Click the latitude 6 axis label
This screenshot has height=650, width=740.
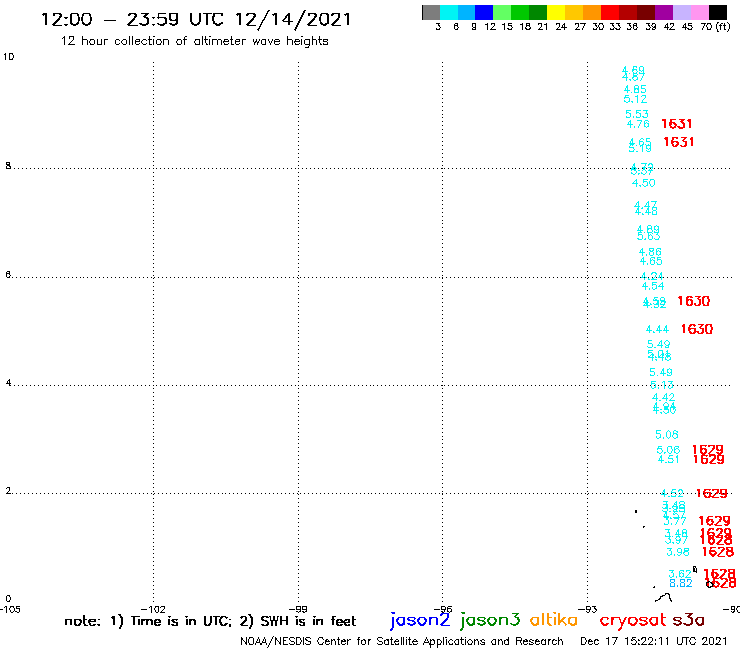tap(8, 274)
